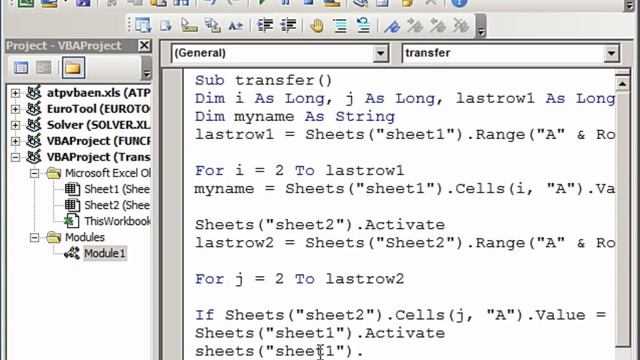Click the vertical scrollbar track of code window
Screen dimensions: 640x360
click(622, 220)
